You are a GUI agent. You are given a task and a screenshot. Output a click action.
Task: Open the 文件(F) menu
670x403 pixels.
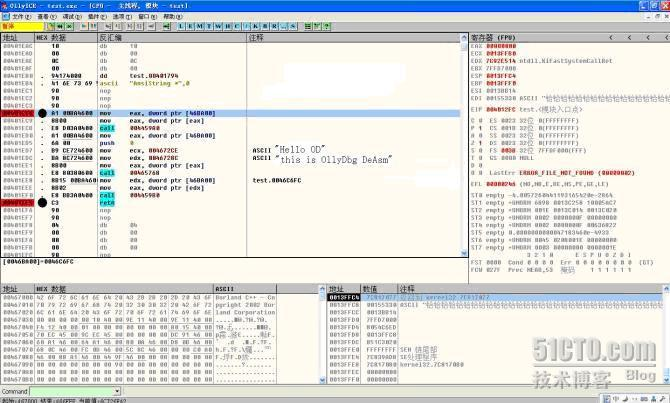[21, 16]
